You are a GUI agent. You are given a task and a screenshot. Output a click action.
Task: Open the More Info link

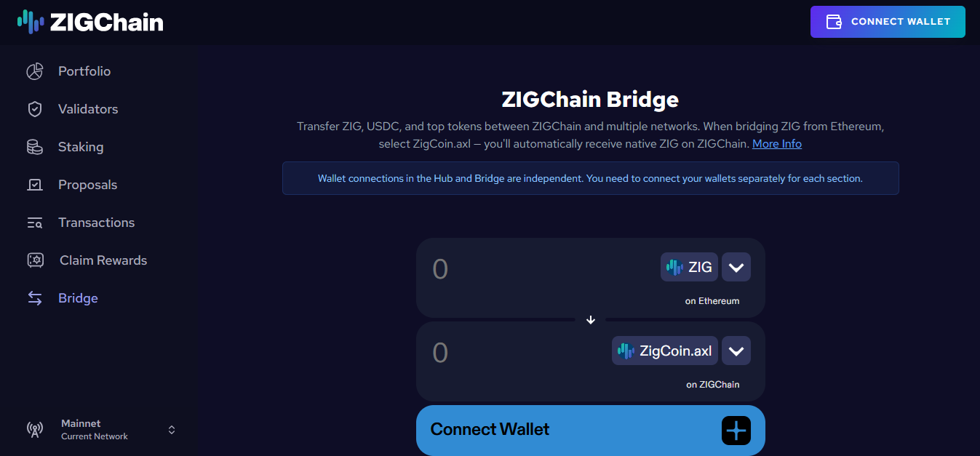pos(777,144)
